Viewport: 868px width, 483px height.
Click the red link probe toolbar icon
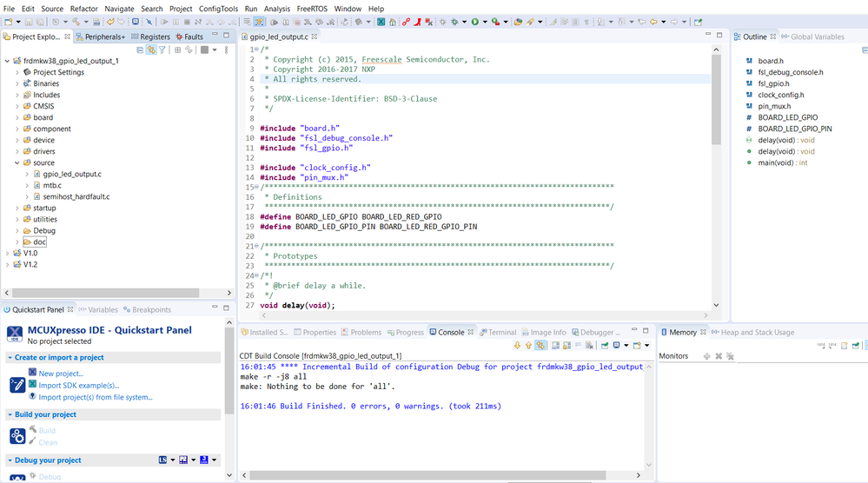coord(406,22)
